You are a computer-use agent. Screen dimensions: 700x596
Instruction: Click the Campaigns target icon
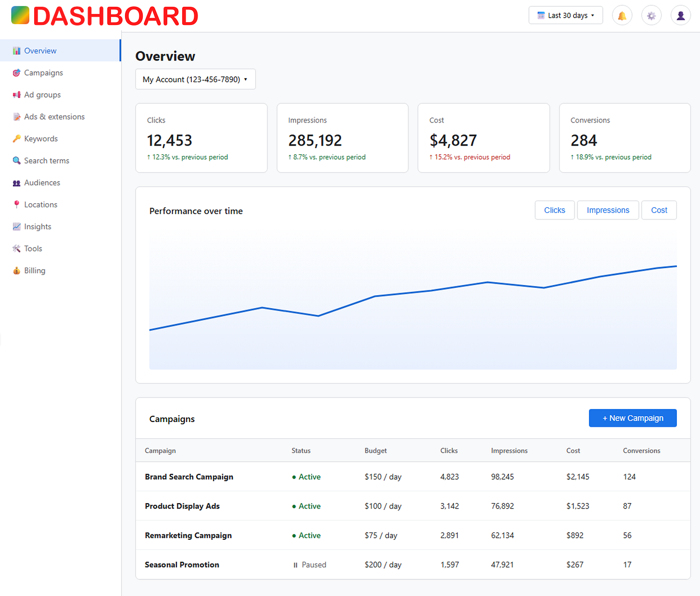point(17,73)
